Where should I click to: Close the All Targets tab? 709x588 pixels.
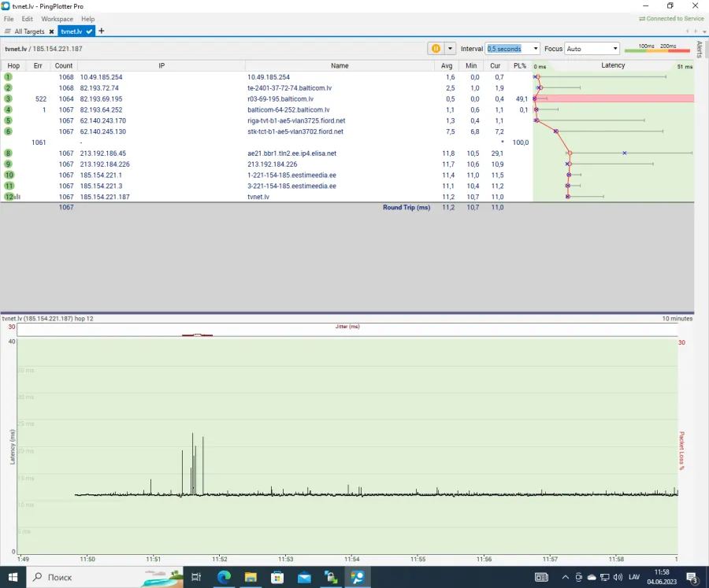click(x=51, y=31)
